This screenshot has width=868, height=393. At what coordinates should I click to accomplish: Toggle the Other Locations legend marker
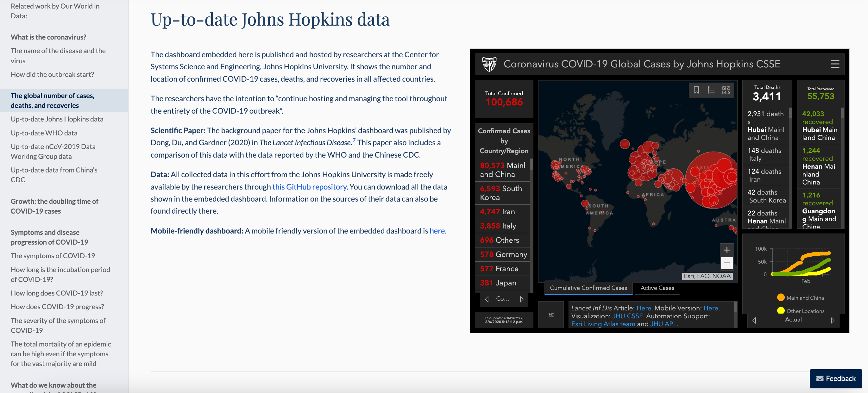pyautogui.click(x=781, y=311)
